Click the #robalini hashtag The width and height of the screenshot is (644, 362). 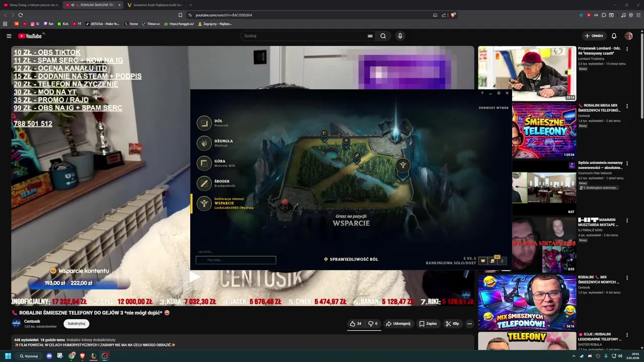pos(73,340)
